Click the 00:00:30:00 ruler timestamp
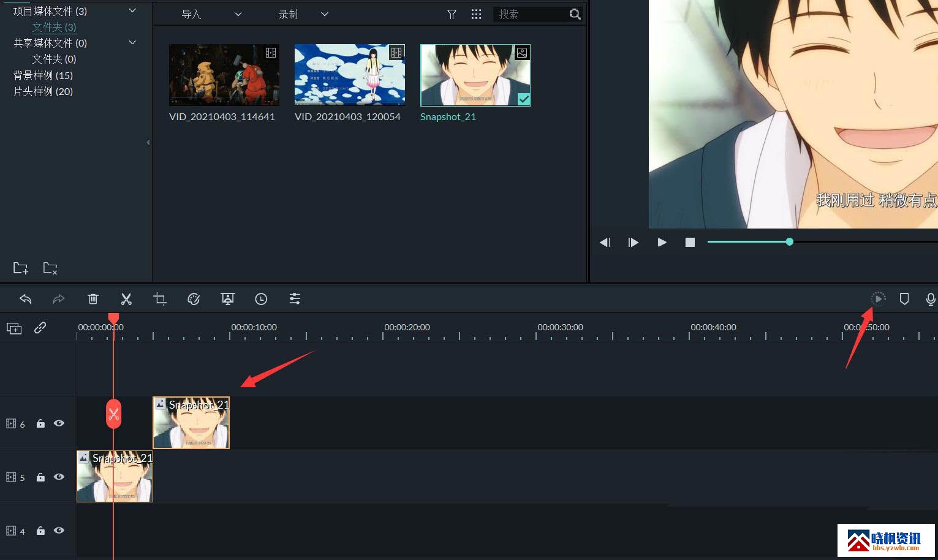This screenshot has height=560, width=938. coord(560,327)
